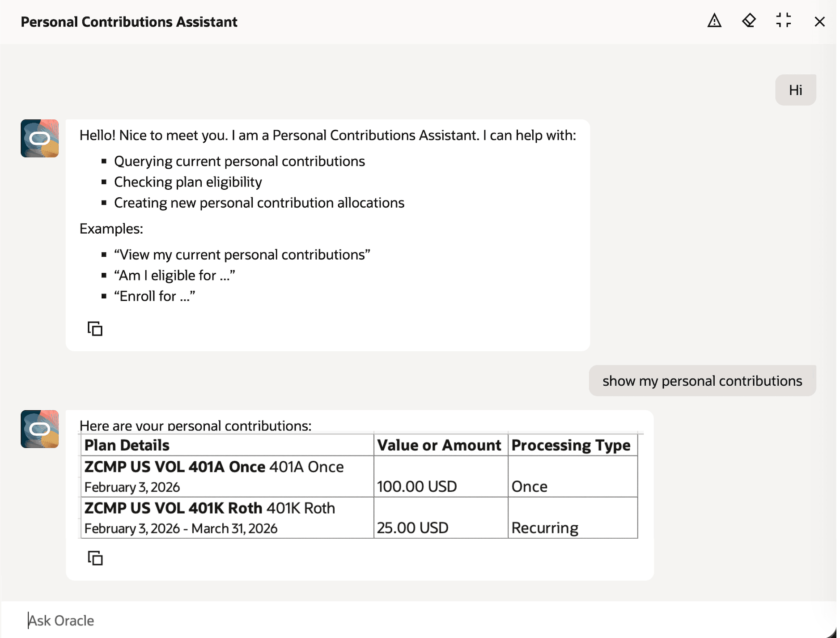Screen dimensions: 840x638
Task: Click the Oracle avatar beside the contributions table
Action: (39, 428)
